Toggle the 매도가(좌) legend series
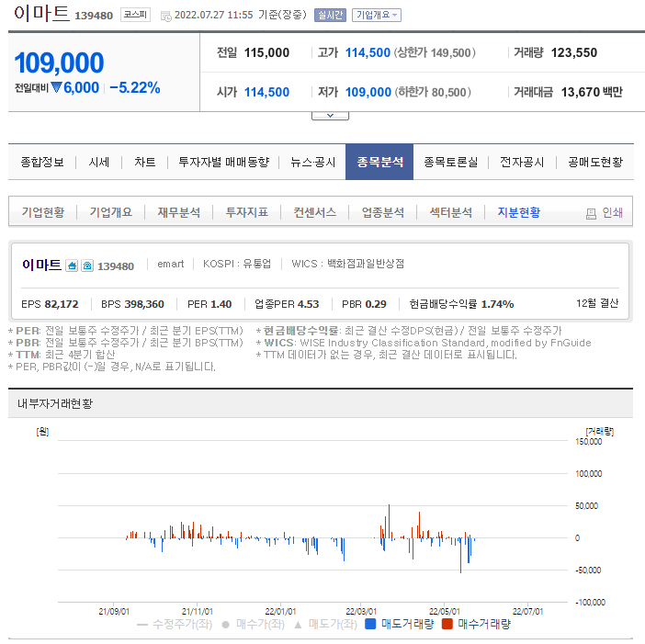The width and height of the screenshot is (645, 644). tap(326, 625)
